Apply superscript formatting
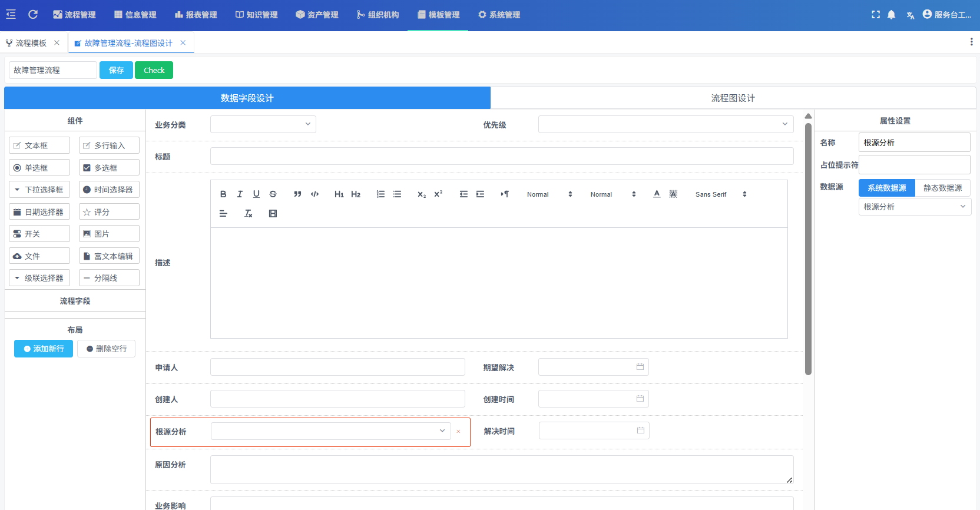This screenshot has height=510, width=980. tap(438, 194)
